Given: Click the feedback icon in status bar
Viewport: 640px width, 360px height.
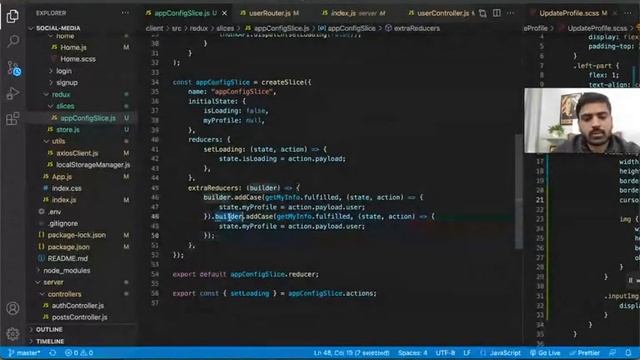Looking at the screenshot, I should [x=612, y=353].
